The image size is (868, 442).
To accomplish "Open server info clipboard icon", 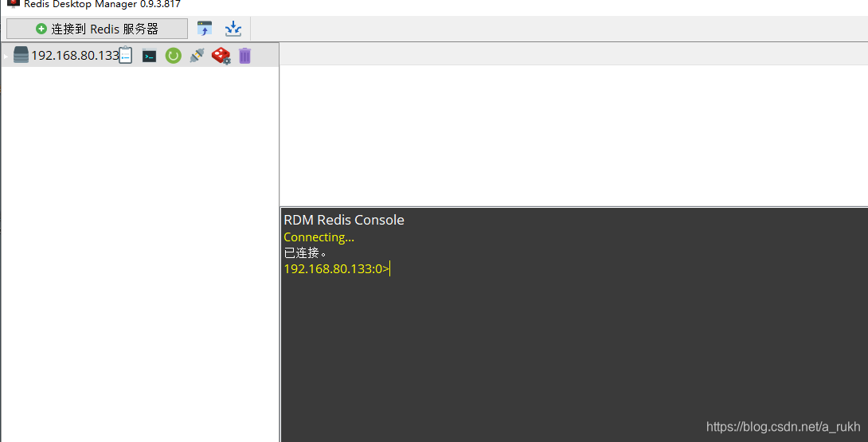I will click(x=126, y=56).
